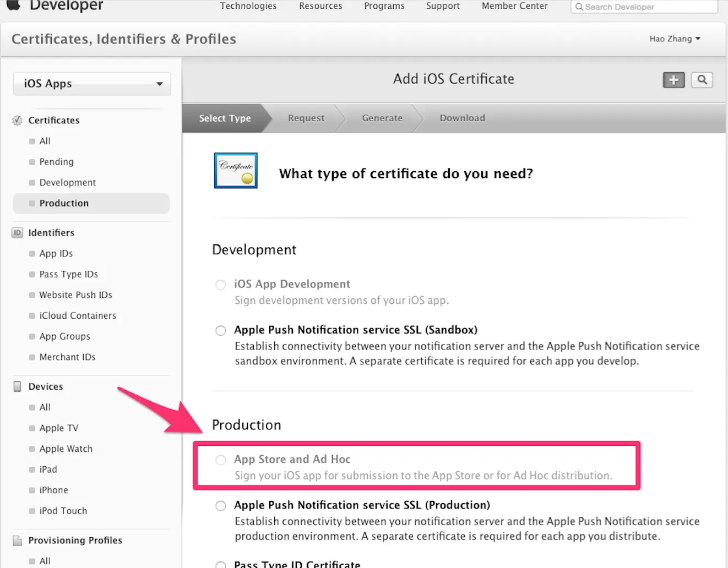Select iOS App Development radio button
The width and height of the screenshot is (728, 568).
point(221,285)
